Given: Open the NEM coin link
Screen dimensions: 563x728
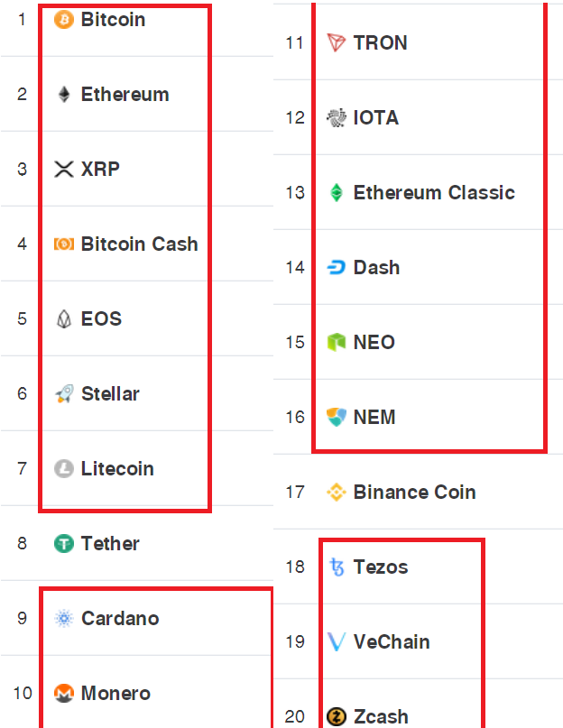Looking at the screenshot, I should pyautogui.click(x=374, y=417).
